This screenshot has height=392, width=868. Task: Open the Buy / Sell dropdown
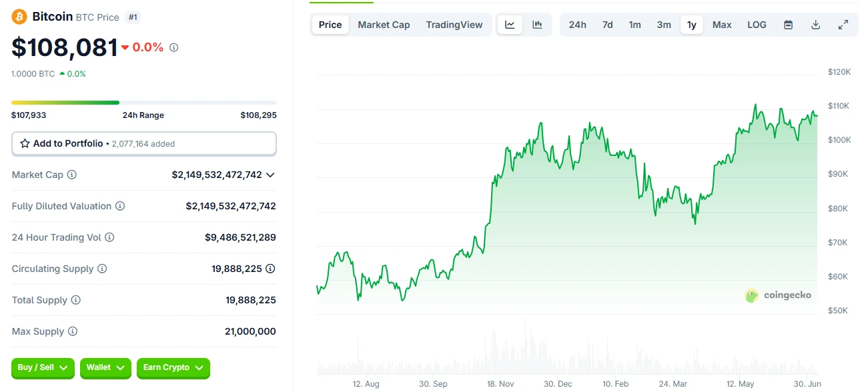pyautogui.click(x=43, y=367)
